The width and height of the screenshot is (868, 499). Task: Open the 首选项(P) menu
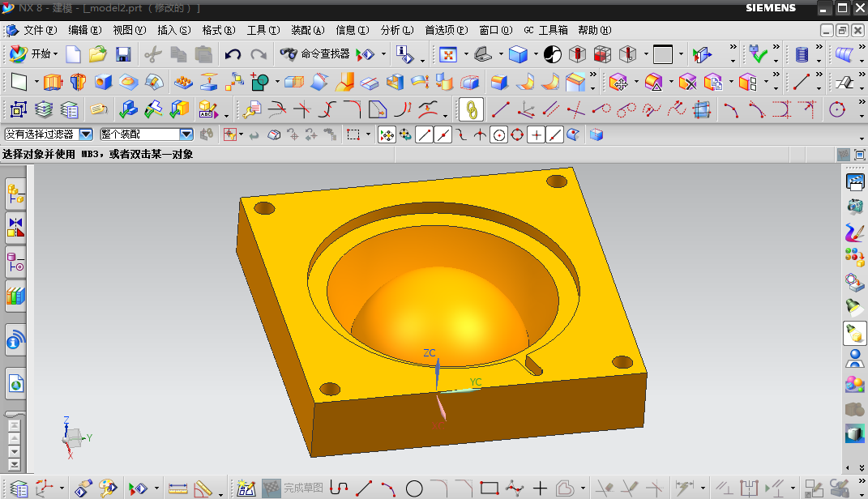coord(447,31)
